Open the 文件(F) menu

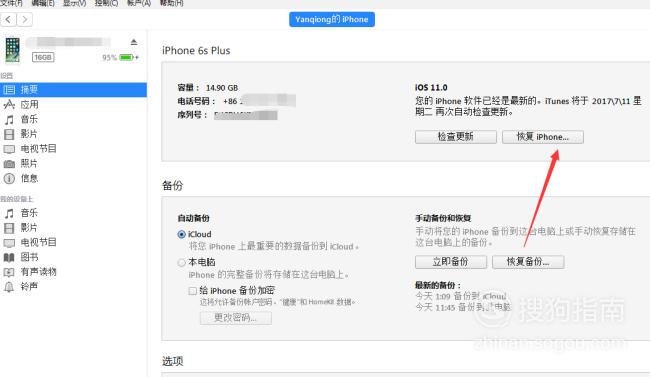coord(11,3)
